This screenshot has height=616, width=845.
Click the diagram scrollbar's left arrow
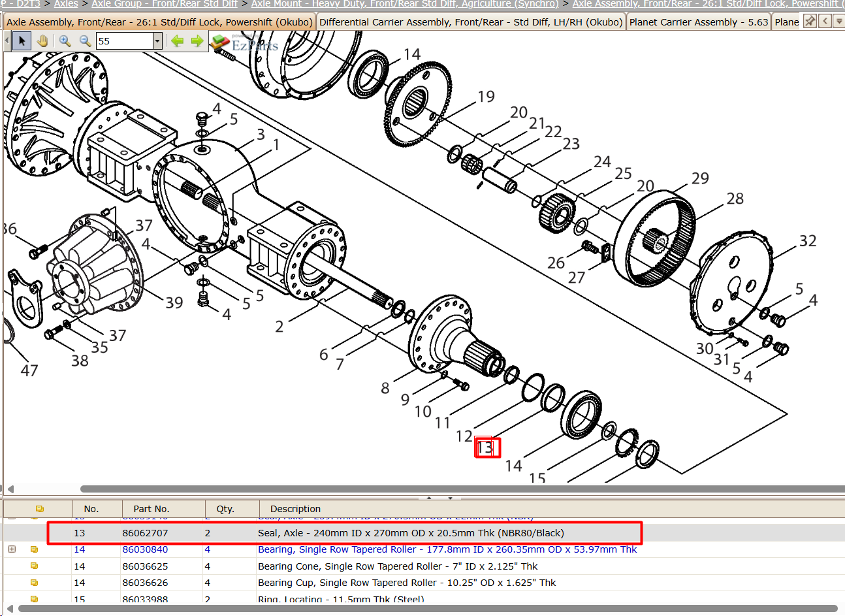[10, 489]
